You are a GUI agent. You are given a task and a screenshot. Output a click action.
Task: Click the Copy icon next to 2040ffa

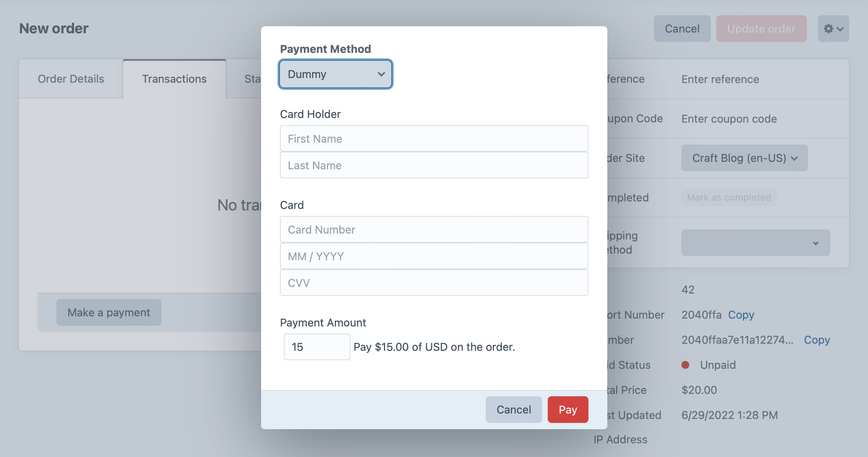point(741,315)
